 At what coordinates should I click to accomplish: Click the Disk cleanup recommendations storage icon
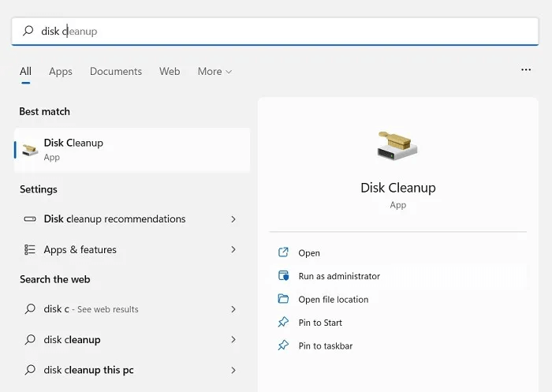pos(30,219)
